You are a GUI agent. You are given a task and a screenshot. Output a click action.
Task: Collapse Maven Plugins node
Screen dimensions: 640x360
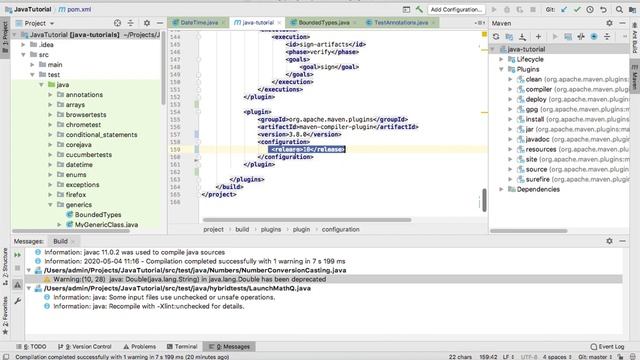coord(501,69)
